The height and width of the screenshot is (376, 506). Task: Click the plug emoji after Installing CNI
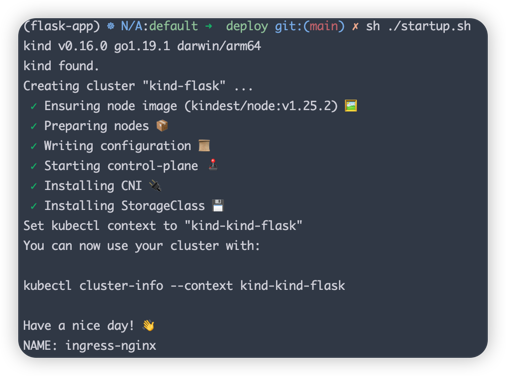(155, 186)
